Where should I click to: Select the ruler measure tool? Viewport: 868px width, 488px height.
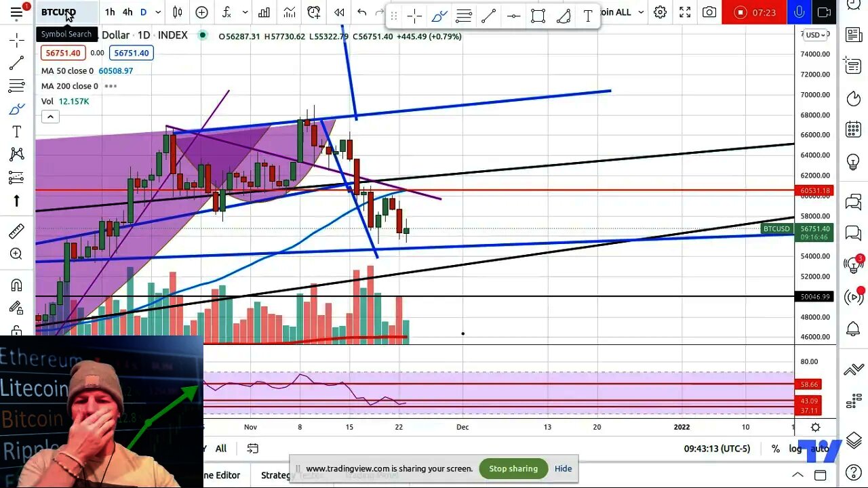coord(16,231)
